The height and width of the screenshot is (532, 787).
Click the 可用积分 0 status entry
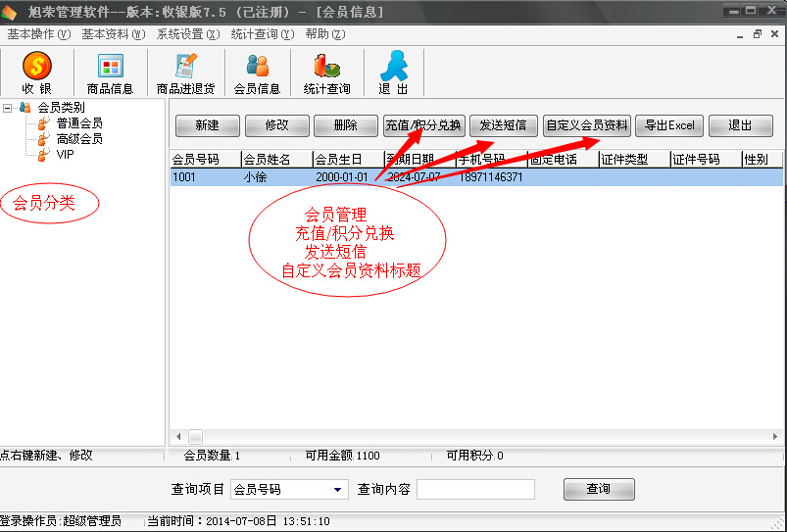point(474,456)
